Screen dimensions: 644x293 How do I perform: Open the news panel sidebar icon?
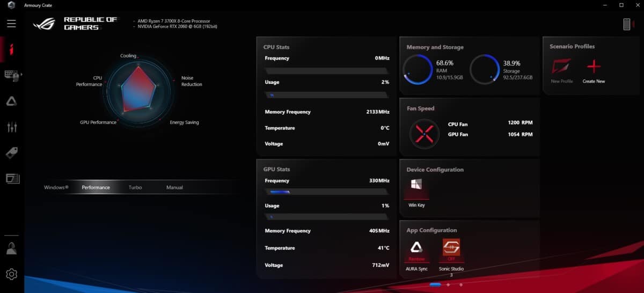[11, 178]
